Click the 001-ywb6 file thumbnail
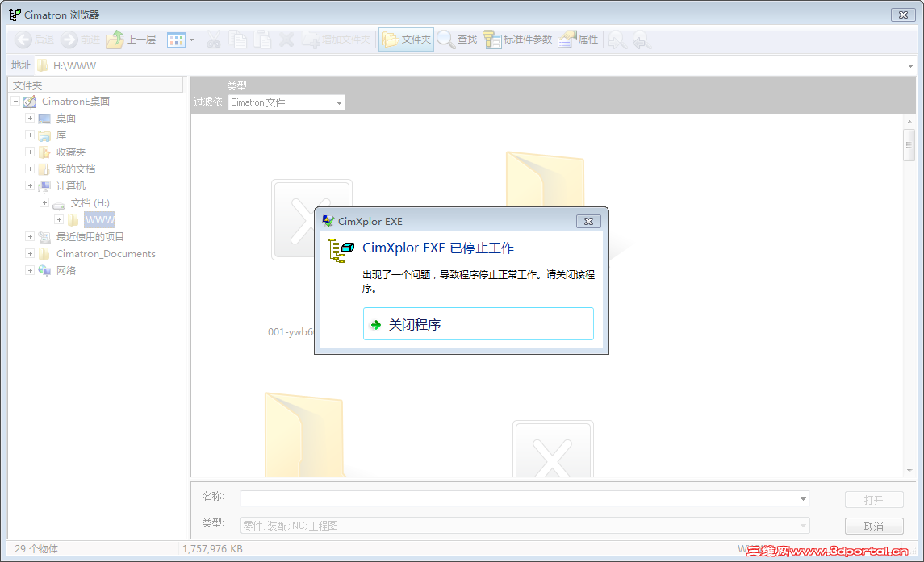 pos(293,220)
